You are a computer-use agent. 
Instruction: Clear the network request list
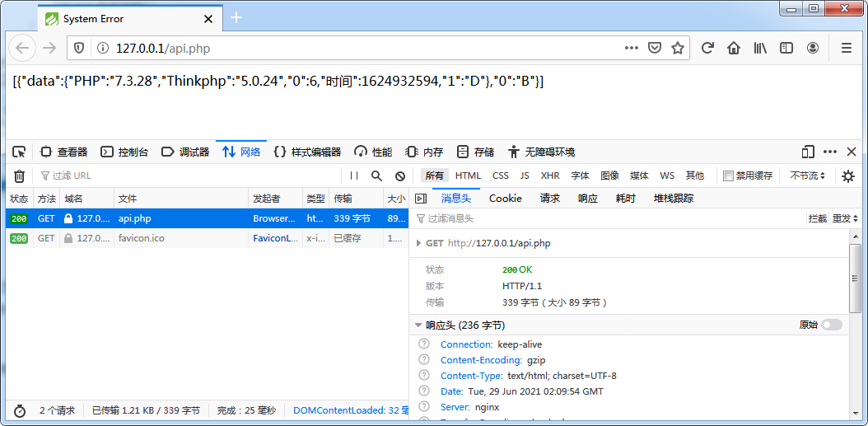pos(20,176)
